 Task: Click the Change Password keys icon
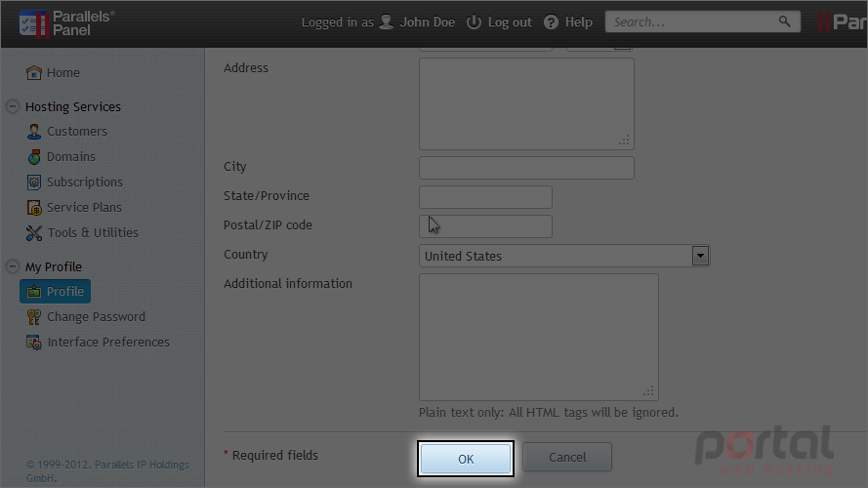tap(34, 317)
